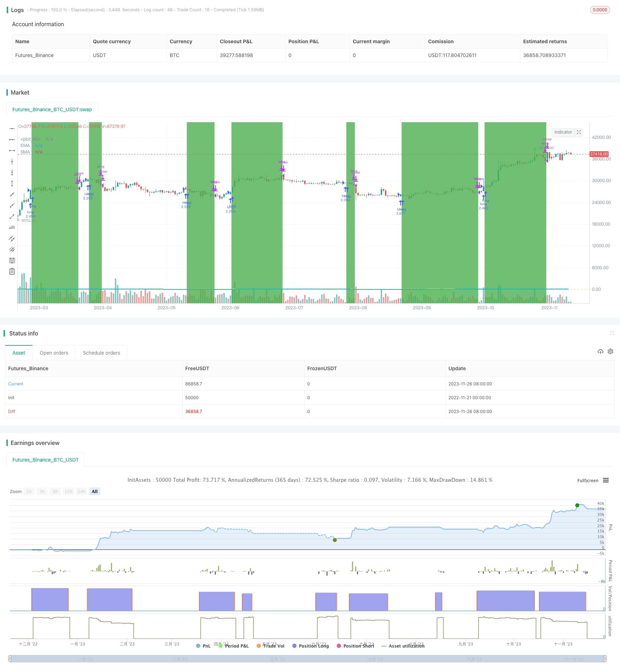Toggle Asset utilization series in the legend

click(403, 646)
